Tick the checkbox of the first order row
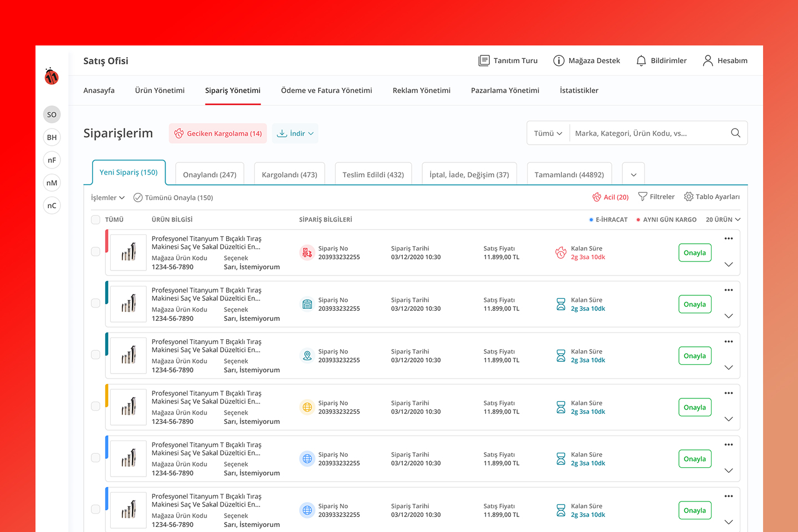This screenshot has width=798, height=532. tap(95, 252)
